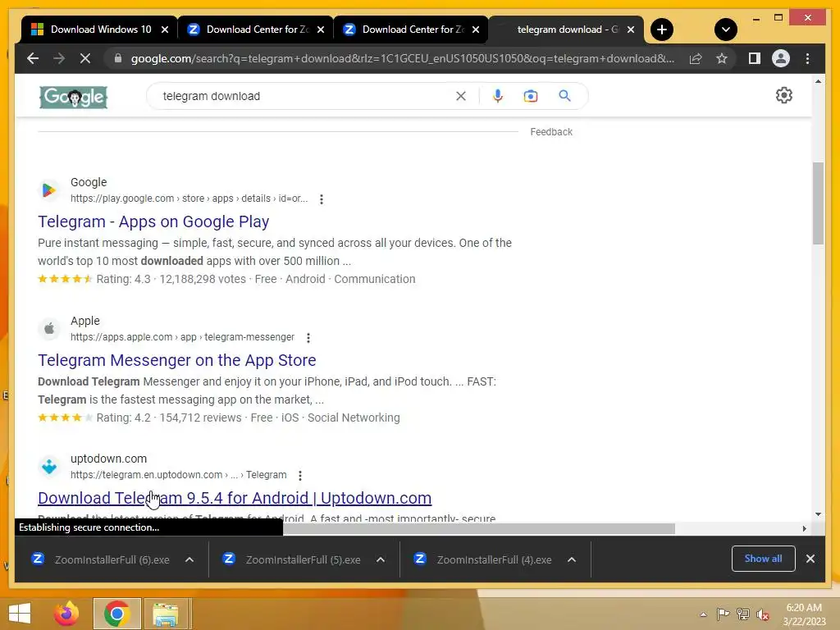Bookmark this page with the star icon
Viewport: 840px width, 630px height.
point(722,58)
